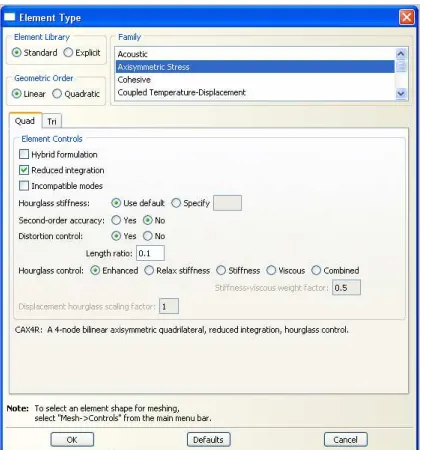Set Distortion control to No
This screenshot has height=450, width=424.
[147, 236]
